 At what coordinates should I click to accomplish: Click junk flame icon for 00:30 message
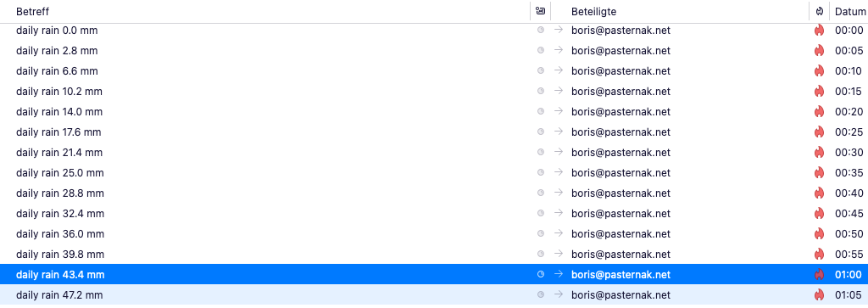tap(819, 153)
